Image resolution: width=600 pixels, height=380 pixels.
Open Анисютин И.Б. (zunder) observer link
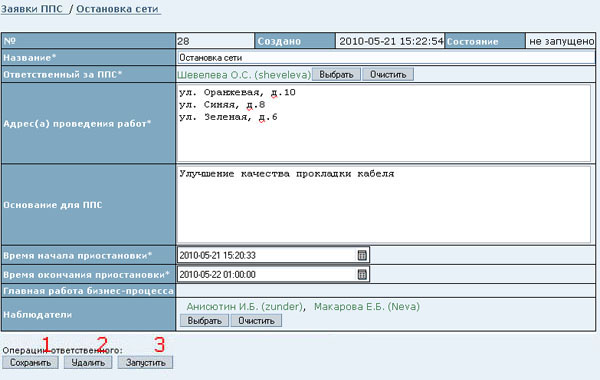click(x=245, y=307)
